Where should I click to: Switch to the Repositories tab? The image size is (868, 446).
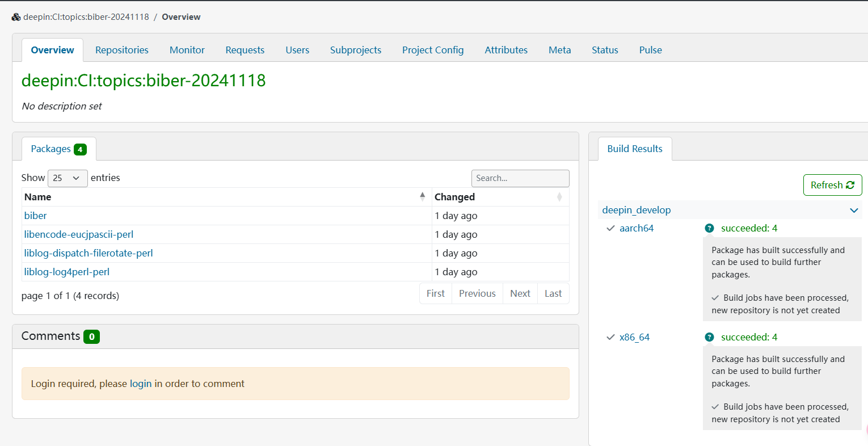tap(122, 50)
